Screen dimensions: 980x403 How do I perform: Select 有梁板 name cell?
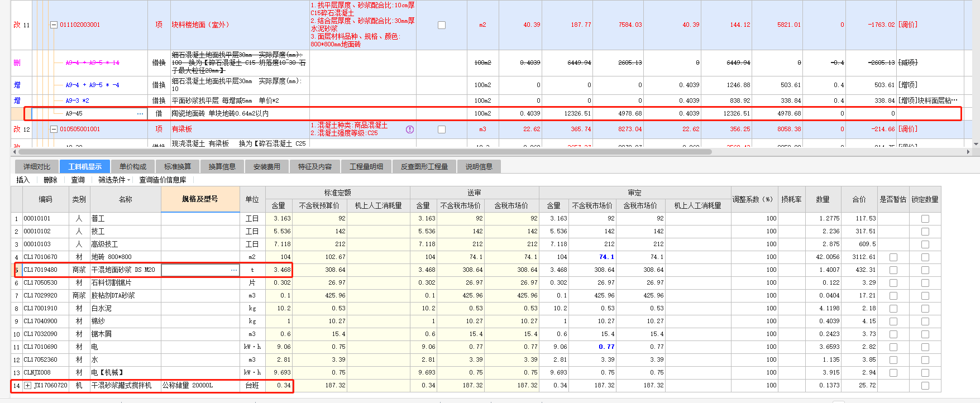click(x=240, y=129)
